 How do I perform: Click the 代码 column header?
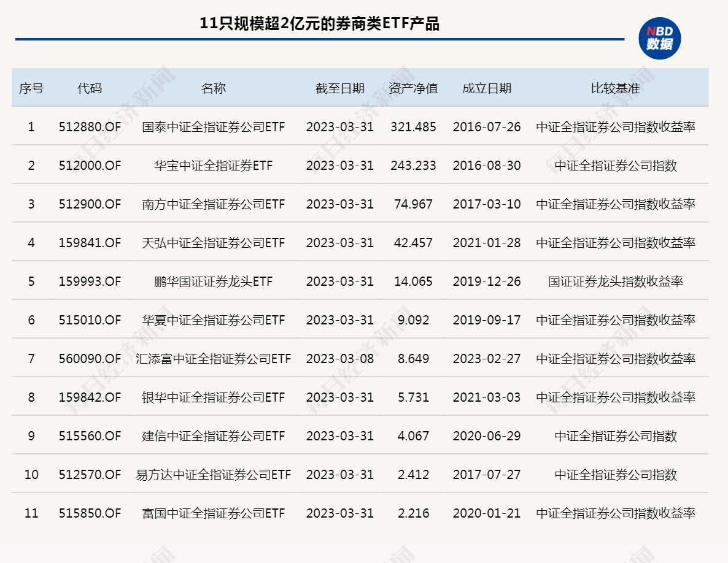[90, 88]
